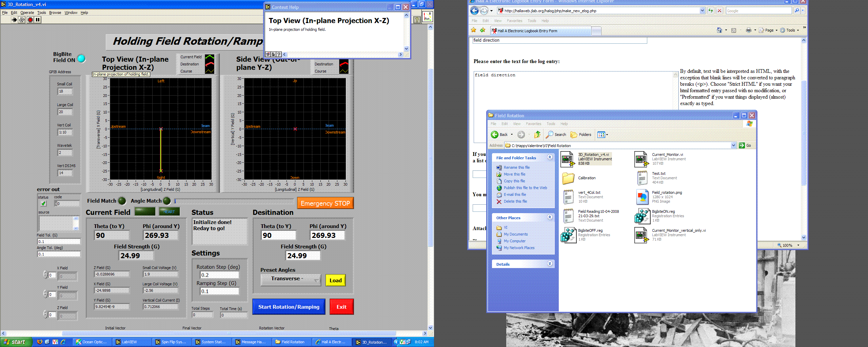Image resolution: width=868 pixels, height=347 pixels.
Task: Click the Angle Match LED indicator
Action: tap(167, 201)
